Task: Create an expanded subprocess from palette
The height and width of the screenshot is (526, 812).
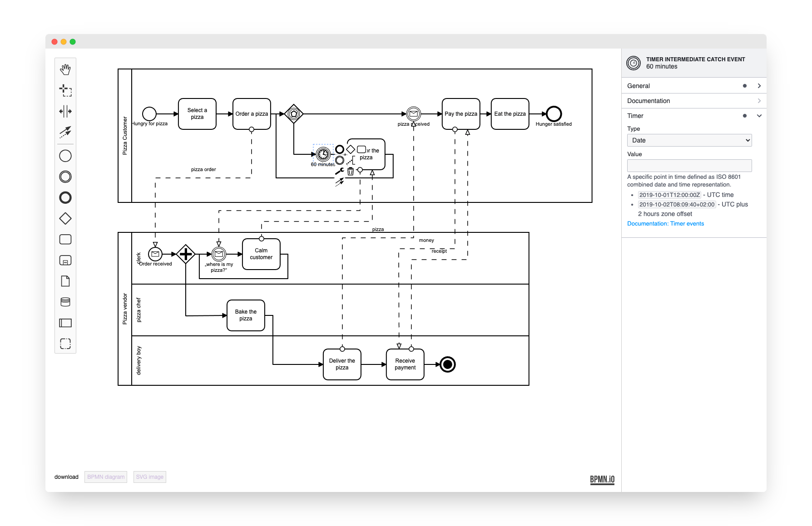Action: click(65, 261)
